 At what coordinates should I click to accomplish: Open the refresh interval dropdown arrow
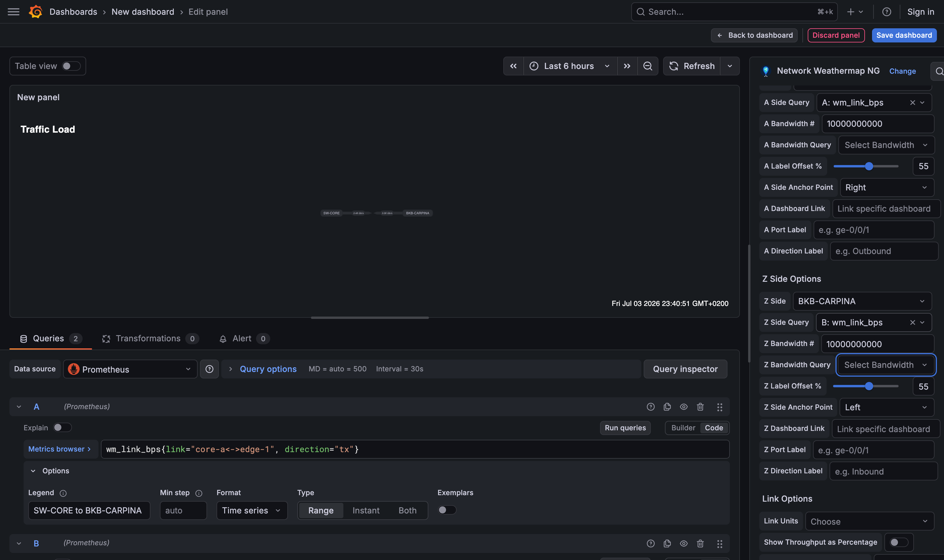[730, 66]
